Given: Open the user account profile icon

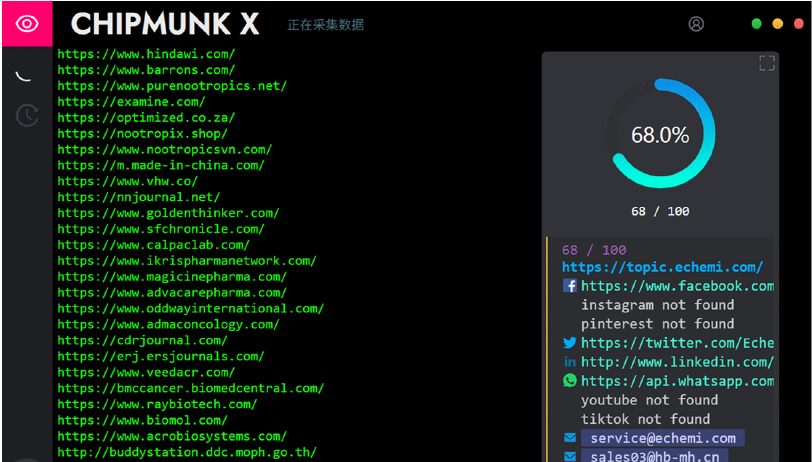Looking at the screenshot, I should pyautogui.click(x=696, y=24).
